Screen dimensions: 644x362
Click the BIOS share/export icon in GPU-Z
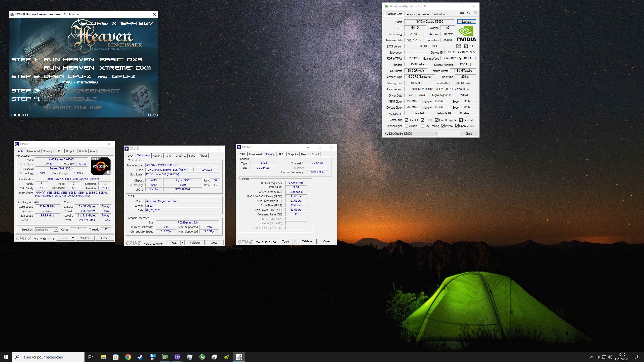click(459, 46)
